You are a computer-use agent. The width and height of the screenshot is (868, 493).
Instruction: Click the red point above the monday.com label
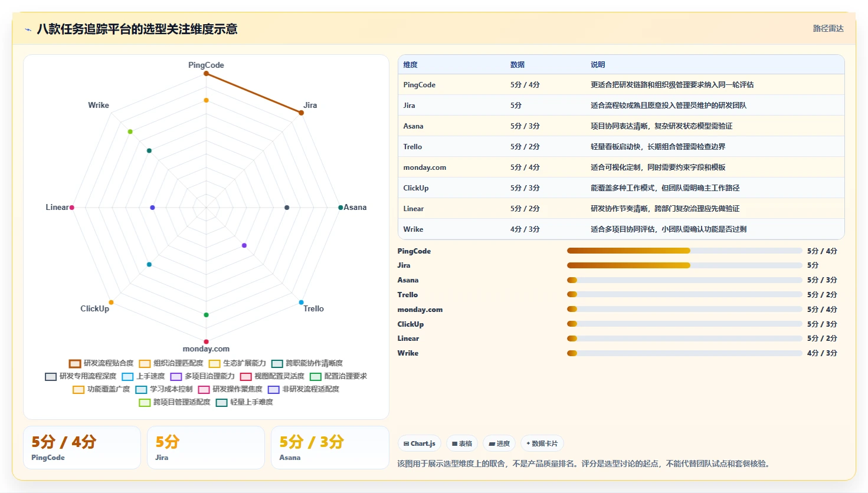coord(206,341)
